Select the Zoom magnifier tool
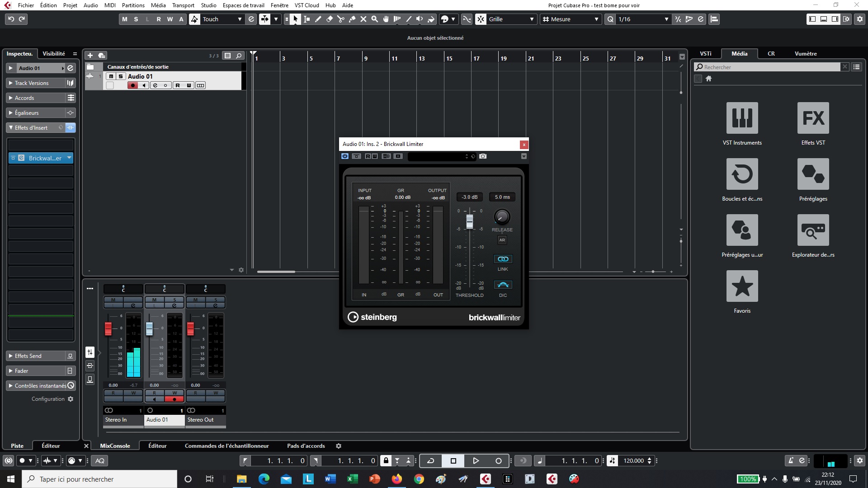The width and height of the screenshot is (868, 488). coord(375,19)
